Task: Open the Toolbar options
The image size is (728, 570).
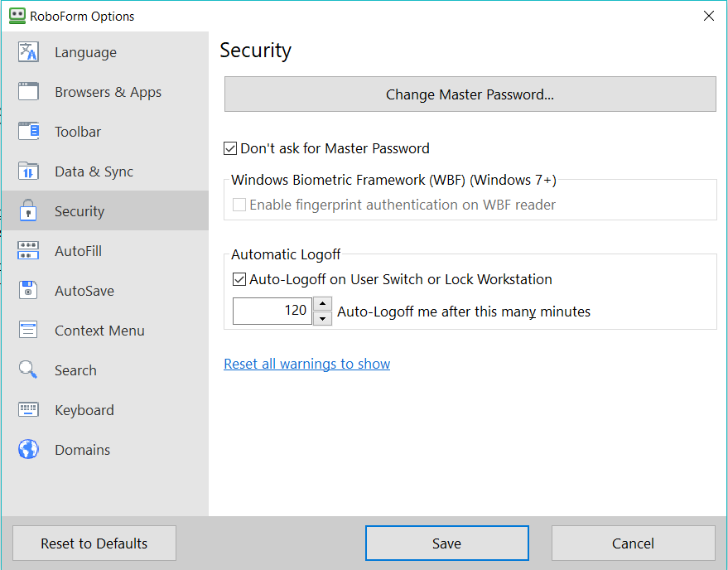Action: [105, 132]
